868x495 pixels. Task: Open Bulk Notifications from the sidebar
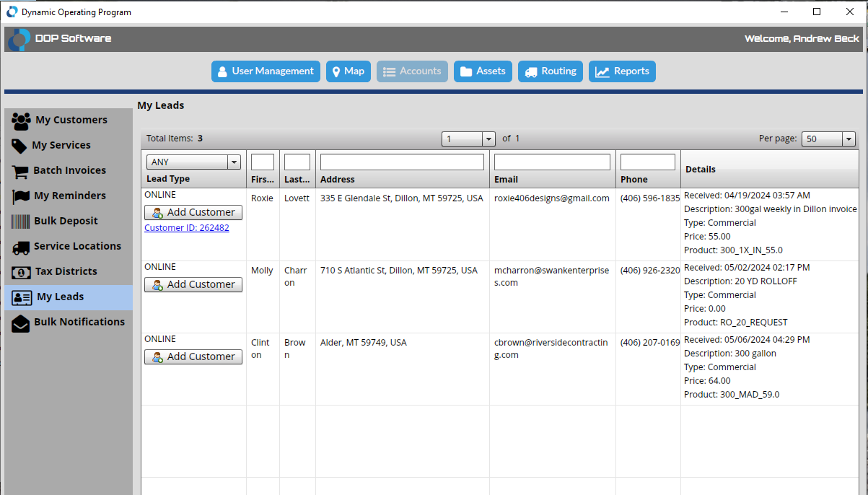[69, 323]
